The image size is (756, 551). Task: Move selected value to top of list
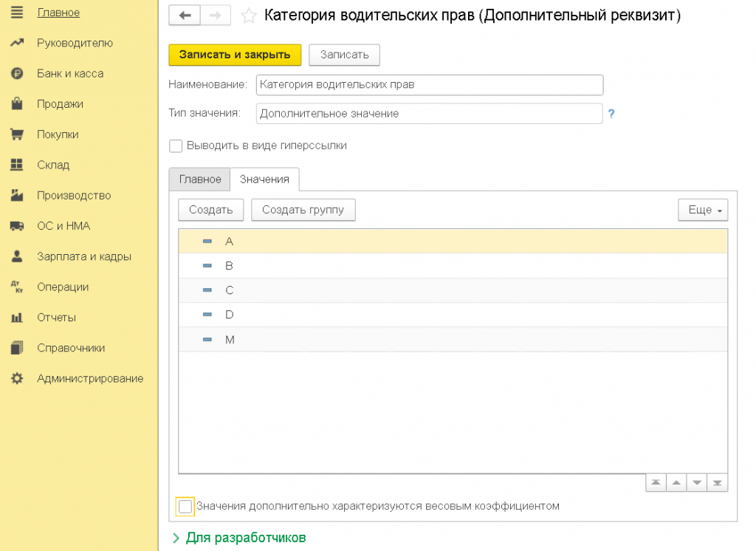[x=656, y=484]
